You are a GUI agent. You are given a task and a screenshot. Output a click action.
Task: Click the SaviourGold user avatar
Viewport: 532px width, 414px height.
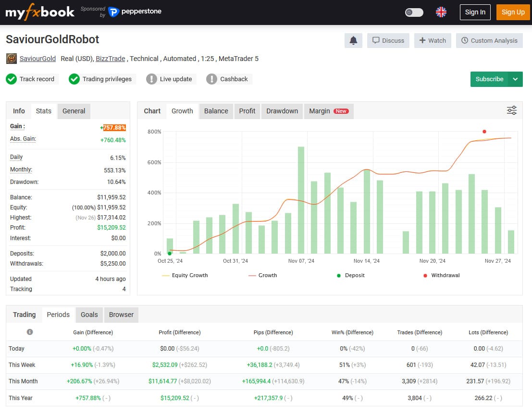[x=12, y=59]
